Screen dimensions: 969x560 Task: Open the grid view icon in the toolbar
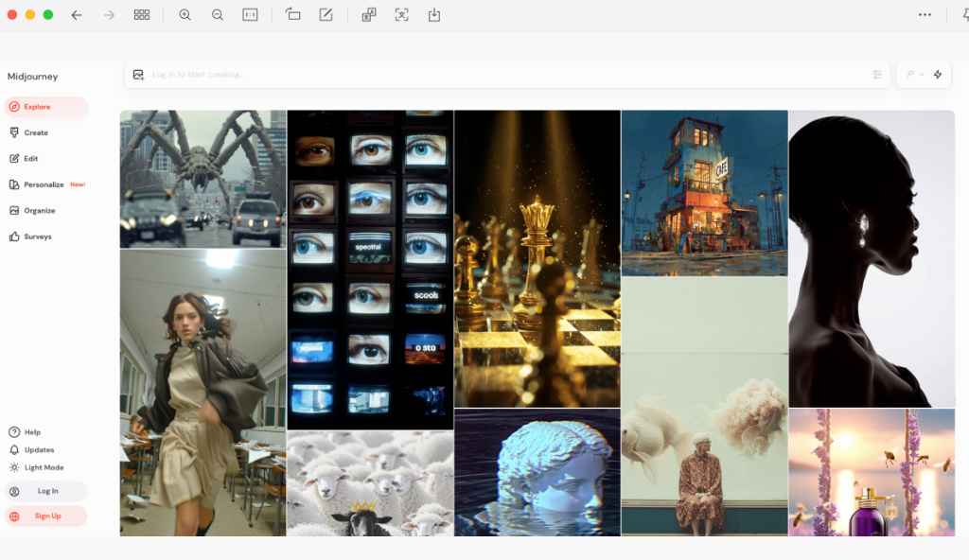[142, 15]
